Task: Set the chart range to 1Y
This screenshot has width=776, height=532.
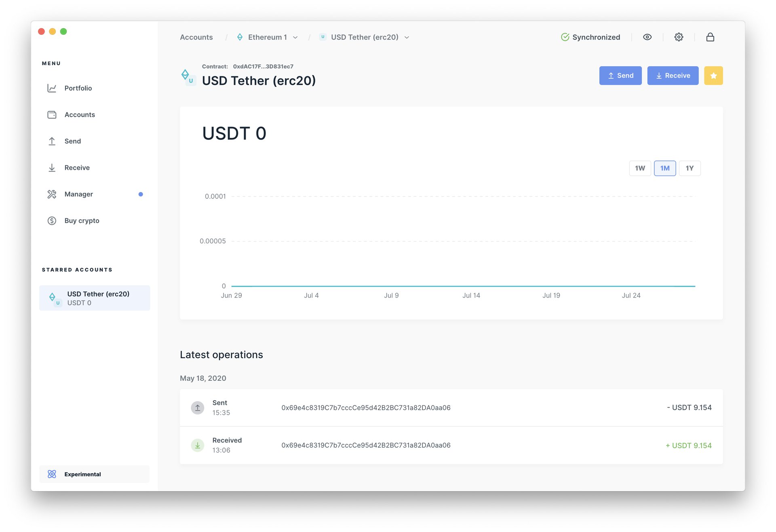Action: pos(690,168)
